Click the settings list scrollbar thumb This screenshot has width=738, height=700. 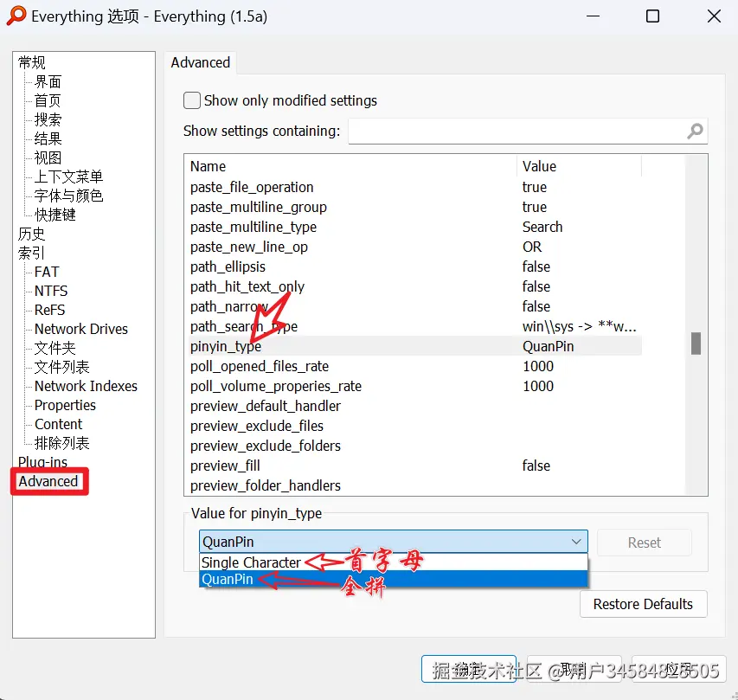(696, 344)
